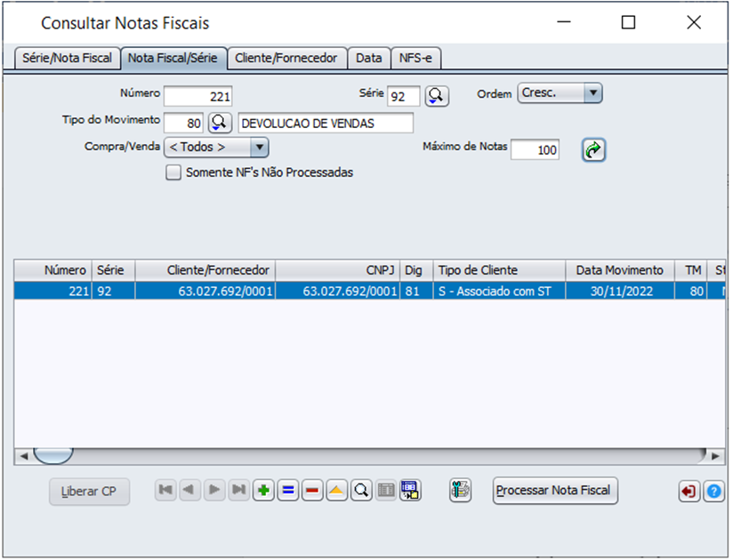This screenshot has width=733, height=560.
Task: Click the Dig cell showing 81
Action: click(416, 291)
